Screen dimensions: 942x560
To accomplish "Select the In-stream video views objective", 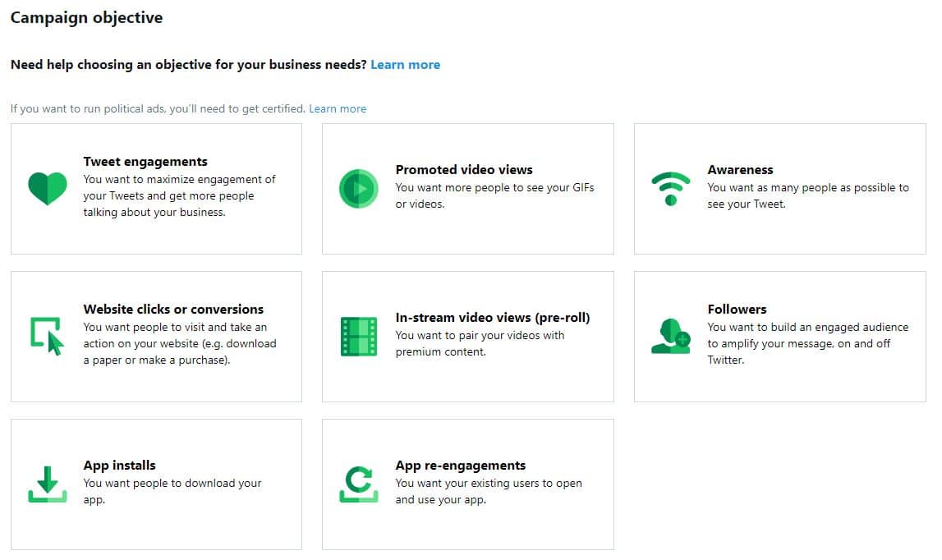I will tap(467, 335).
